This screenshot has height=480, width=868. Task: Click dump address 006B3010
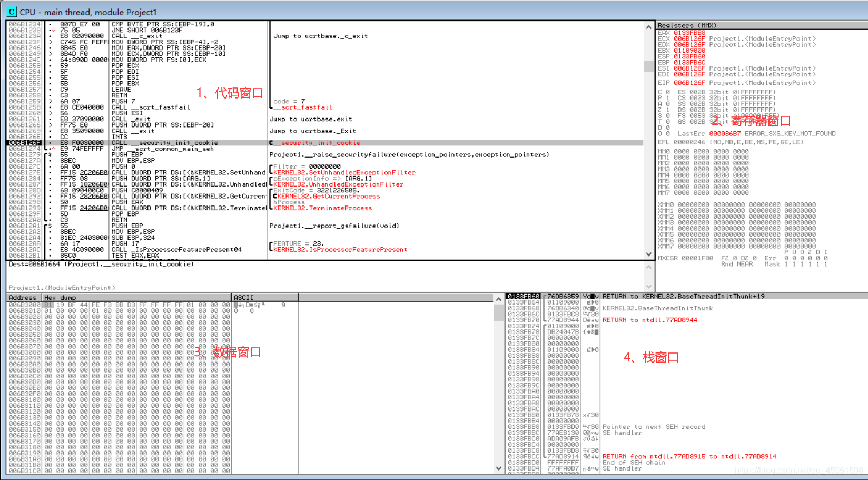pyautogui.click(x=24, y=311)
